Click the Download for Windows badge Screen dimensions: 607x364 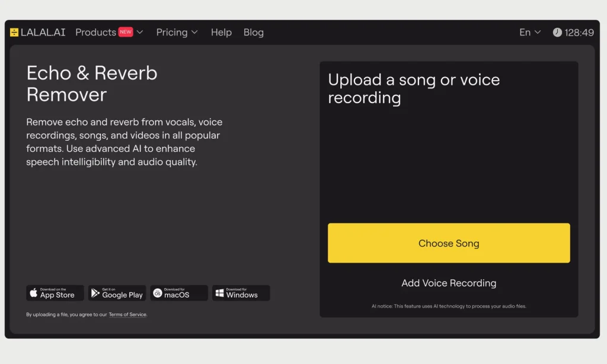tap(241, 293)
